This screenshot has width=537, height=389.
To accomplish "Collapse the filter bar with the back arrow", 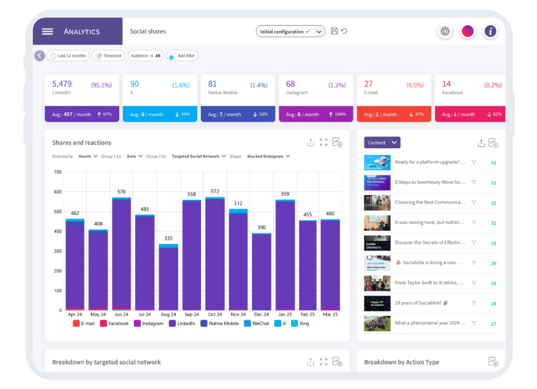I will [x=40, y=55].
